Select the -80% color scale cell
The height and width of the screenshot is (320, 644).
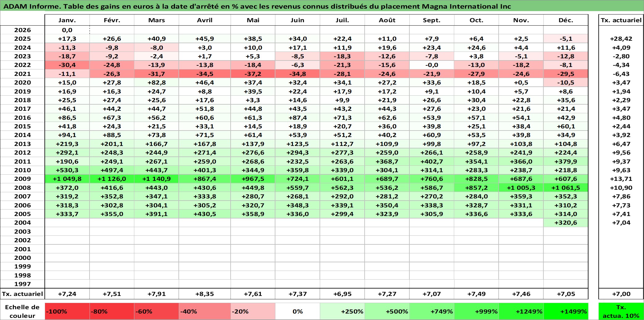(x=112, y=311)
